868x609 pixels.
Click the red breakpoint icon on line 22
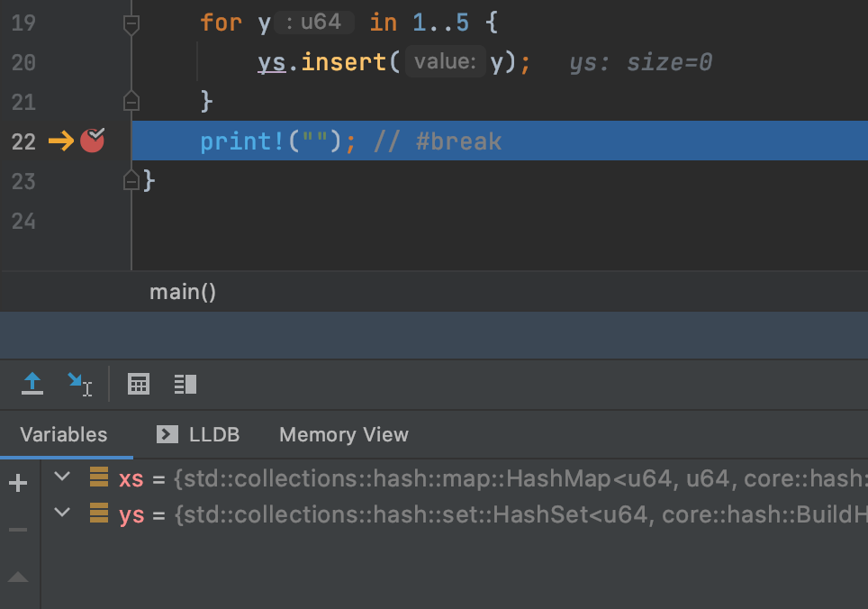(x=92, y=140)
